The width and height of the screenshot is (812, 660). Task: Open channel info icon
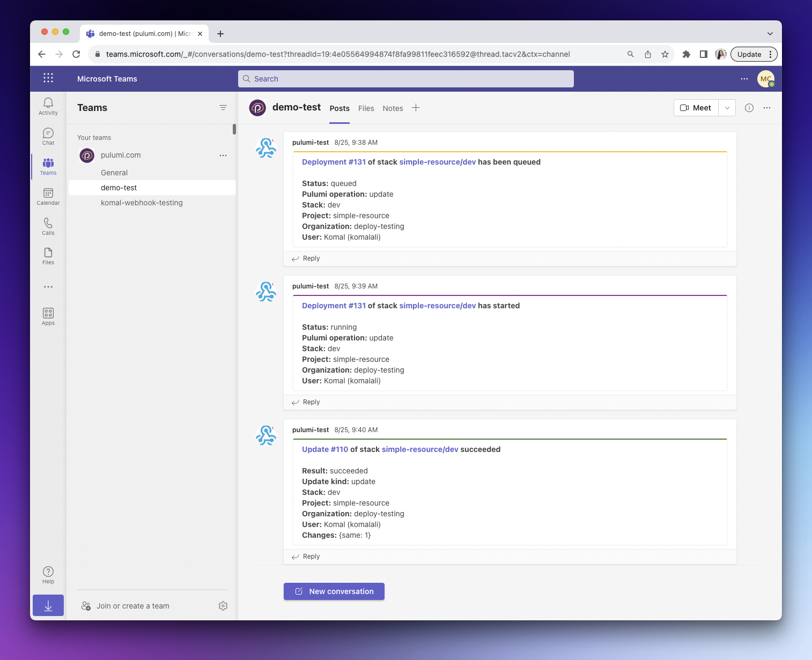coord(749,108)
